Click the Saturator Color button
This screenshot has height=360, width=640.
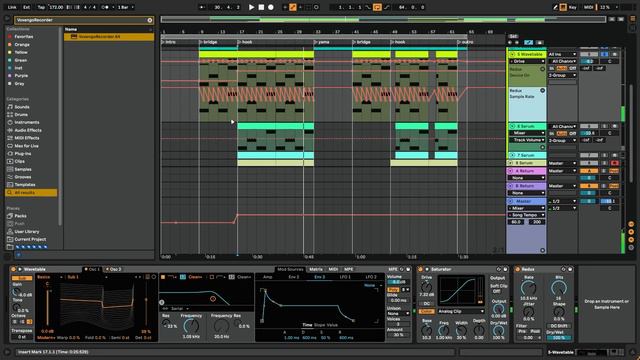(x=426, y=311)
